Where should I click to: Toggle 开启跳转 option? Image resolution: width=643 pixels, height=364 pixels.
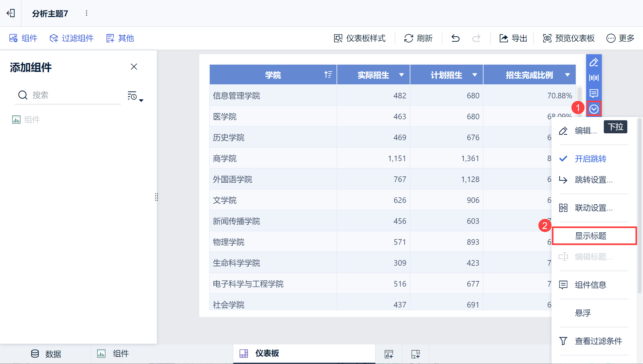coord(590,159)
